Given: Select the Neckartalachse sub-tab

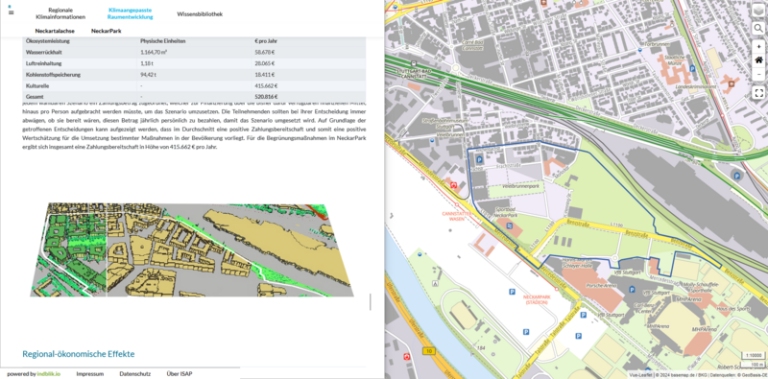Looking at the screenshot, I should [x=55, y=31].
